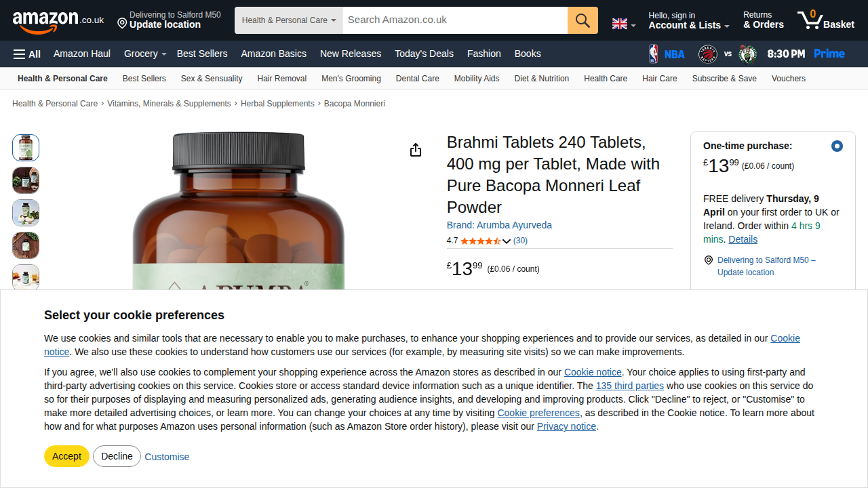This screenshot has height=488, width=868.
Task: Expand the rating breakdown chevron
Action: tap(507, 241)
